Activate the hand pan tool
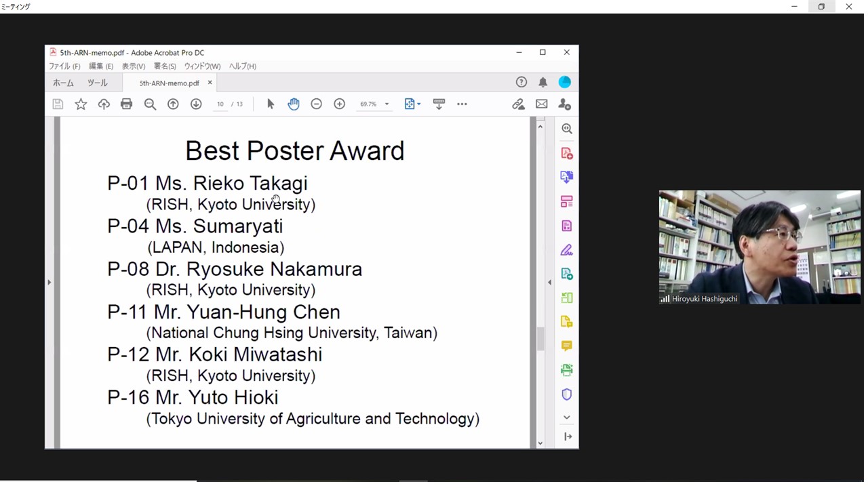 (x=294, y=104)
